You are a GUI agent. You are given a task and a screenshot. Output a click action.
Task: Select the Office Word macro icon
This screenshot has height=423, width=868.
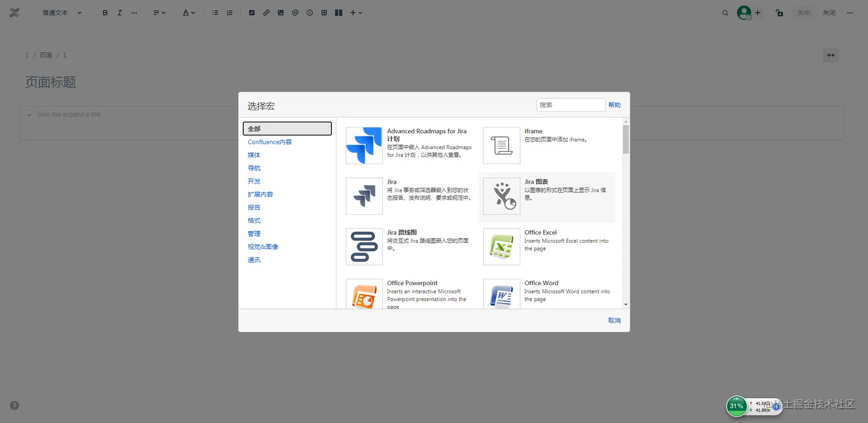pyautogui.click(x=502, y=294)
